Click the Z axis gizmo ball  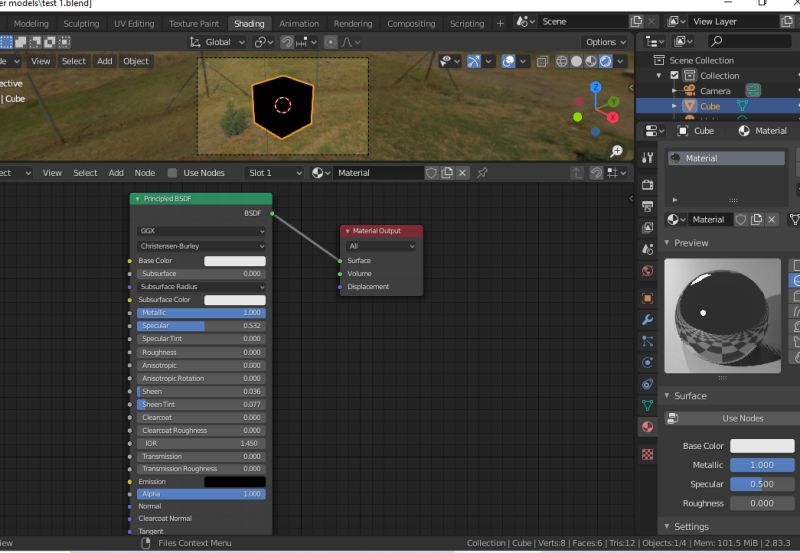tap(595, 87)
